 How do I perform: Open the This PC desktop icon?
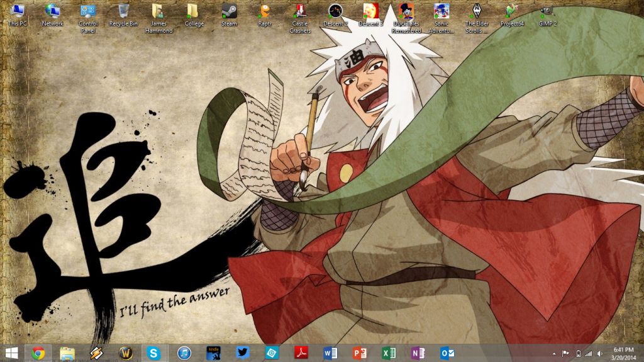(17, 16)
